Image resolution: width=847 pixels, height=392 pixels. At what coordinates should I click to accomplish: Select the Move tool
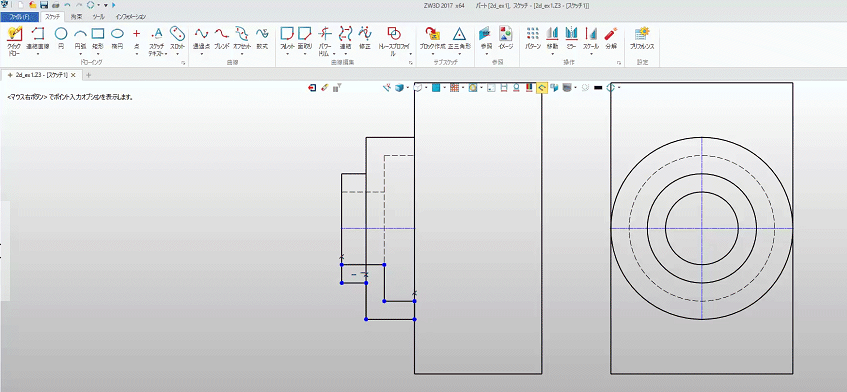[552, 39]
